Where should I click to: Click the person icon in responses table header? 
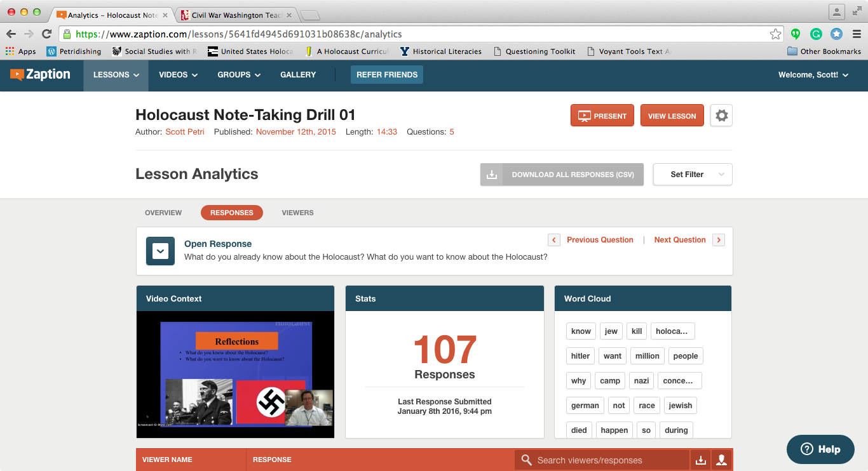721,460
